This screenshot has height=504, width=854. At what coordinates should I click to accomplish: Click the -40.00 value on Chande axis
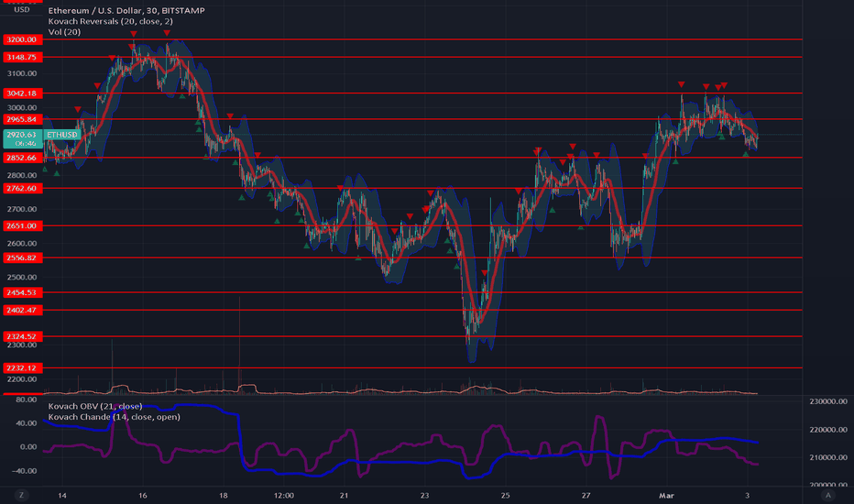pyautogui.click(x=25, y=471)
